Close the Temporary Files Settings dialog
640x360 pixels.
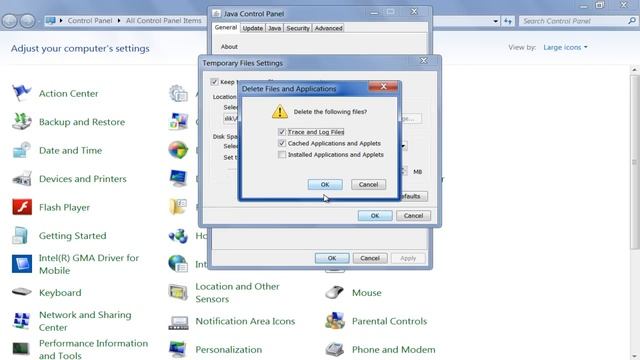coord(424,60)
